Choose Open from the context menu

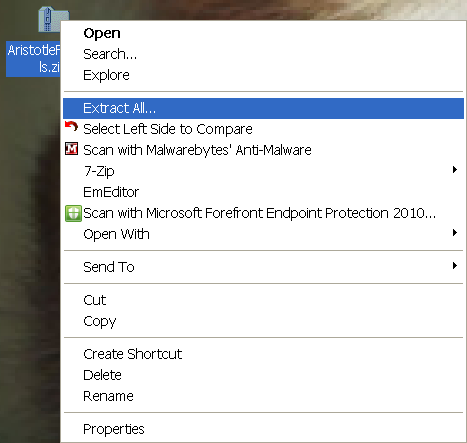[x=263, y=33]
